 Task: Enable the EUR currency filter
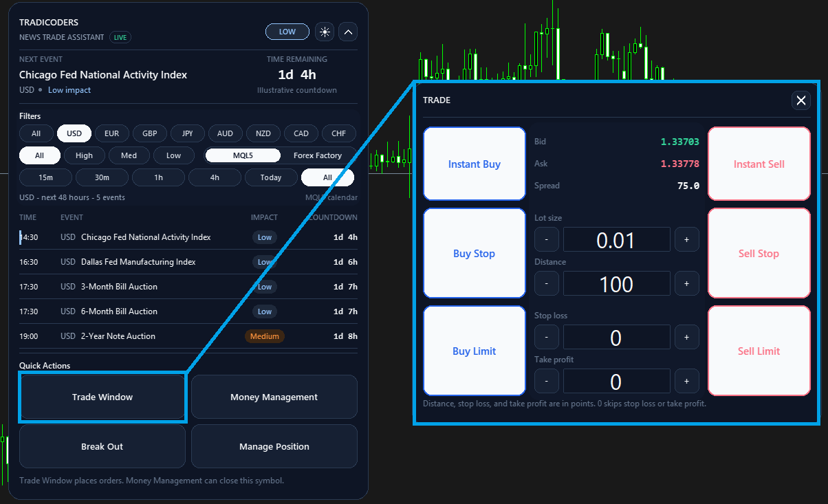(x=112, y=133)
